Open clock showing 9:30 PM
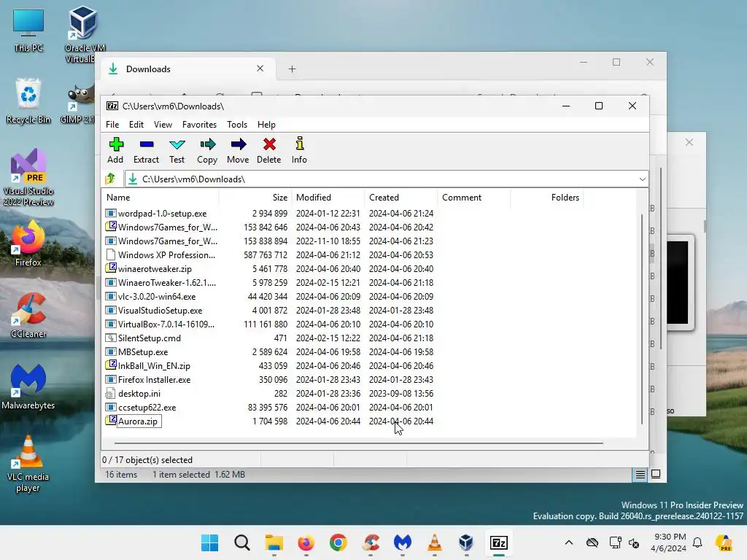Screen dimensions: 747x560 pos(670,542)
